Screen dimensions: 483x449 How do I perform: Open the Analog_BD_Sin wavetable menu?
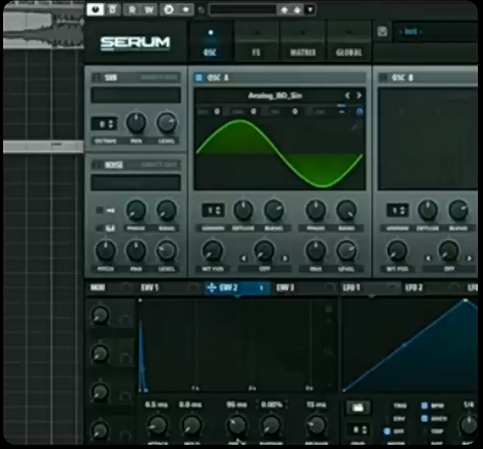click(275, 96)
